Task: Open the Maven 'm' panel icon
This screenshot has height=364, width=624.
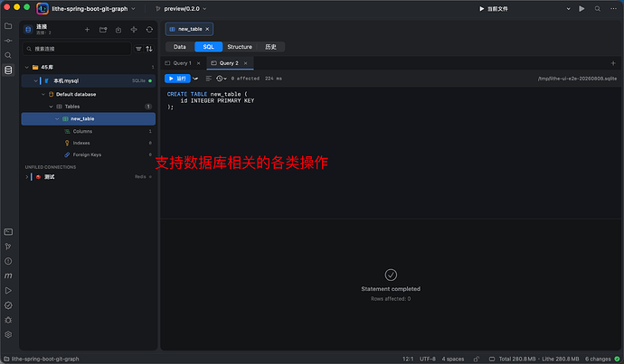Action: coord(8,275)
